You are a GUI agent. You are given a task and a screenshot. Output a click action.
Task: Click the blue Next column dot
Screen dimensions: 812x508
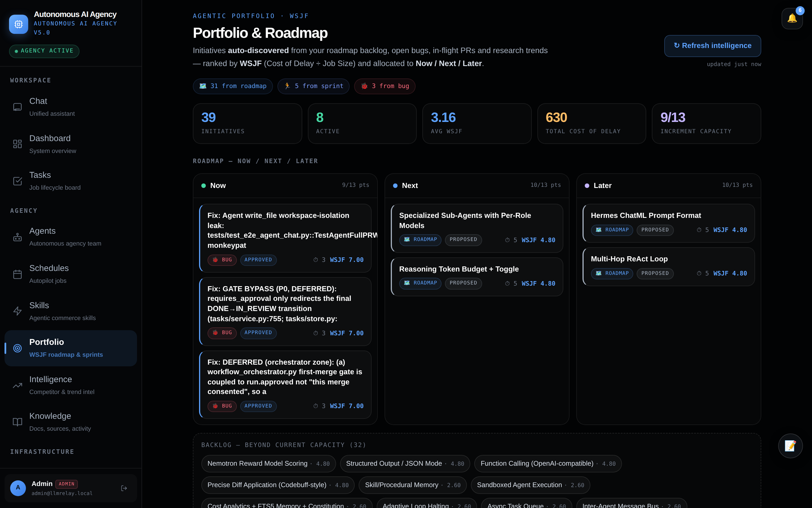click(395, 186)
